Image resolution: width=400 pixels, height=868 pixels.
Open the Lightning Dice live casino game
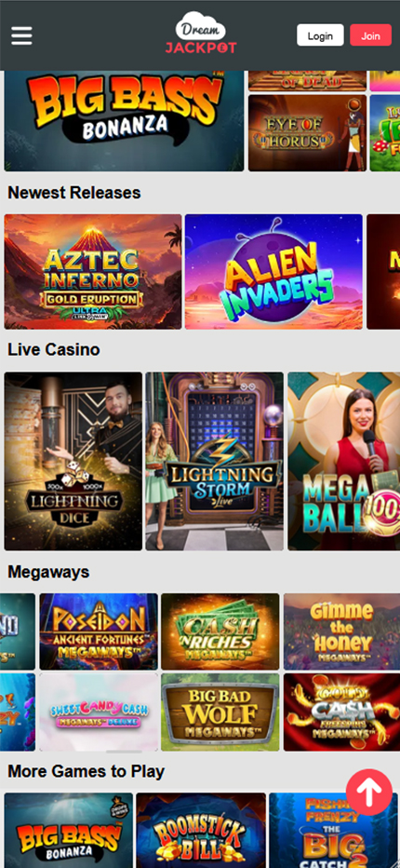coord(73,461)
